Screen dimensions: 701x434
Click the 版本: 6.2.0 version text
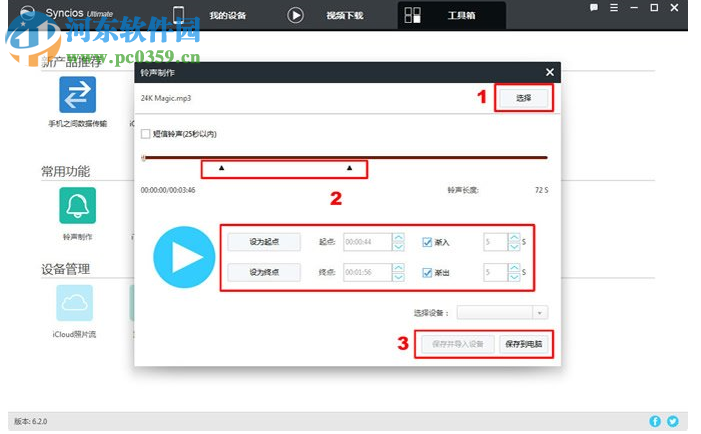(30, 421)
